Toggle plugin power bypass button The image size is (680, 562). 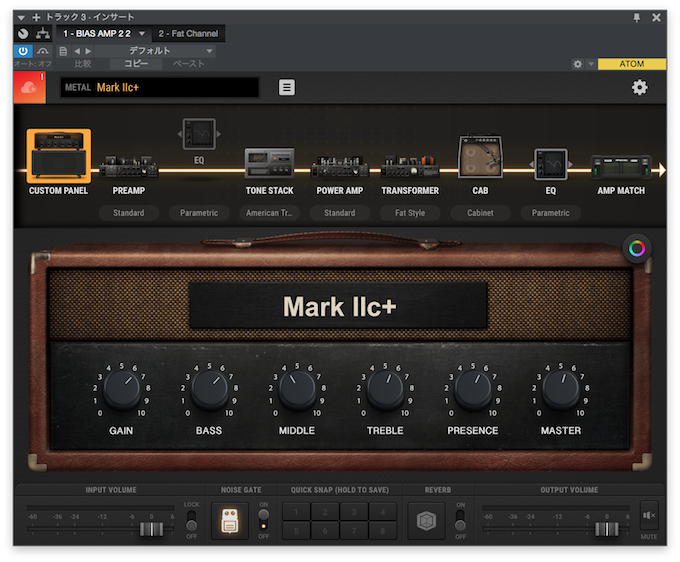tap(23, 51)
